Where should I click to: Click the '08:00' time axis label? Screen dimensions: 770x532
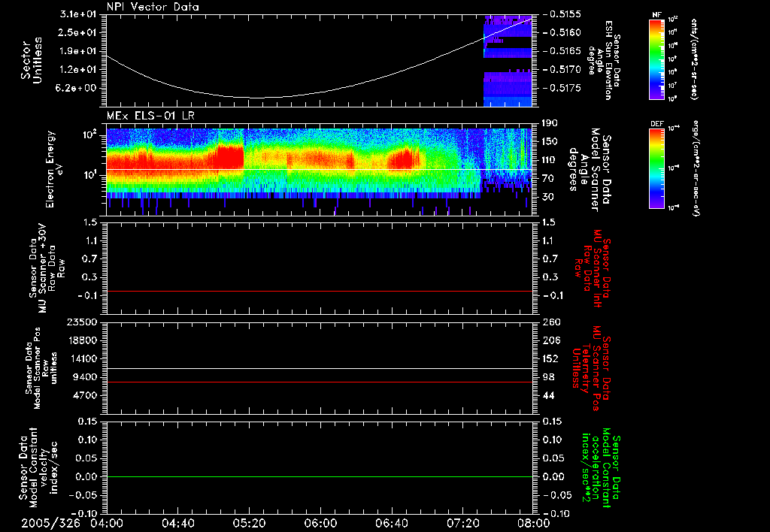[x=534, y=523]
